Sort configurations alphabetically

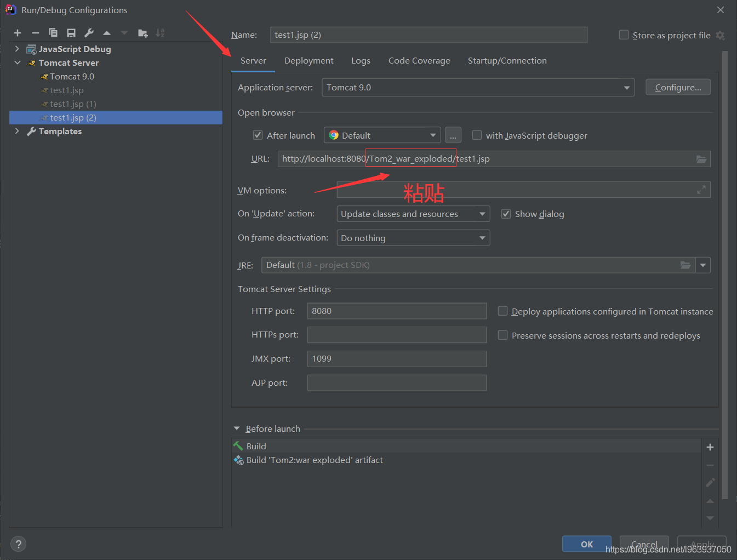pyautogui.click(x=160, y=33)
